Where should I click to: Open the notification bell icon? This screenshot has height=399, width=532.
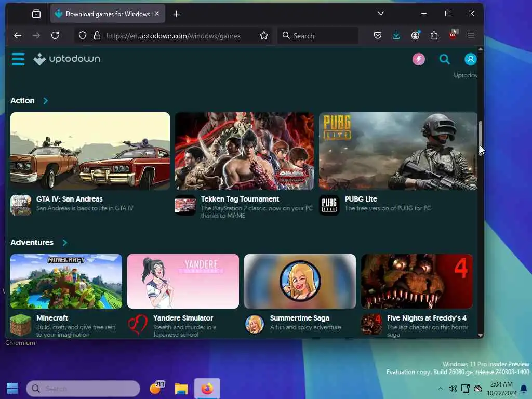pos(524,389)
